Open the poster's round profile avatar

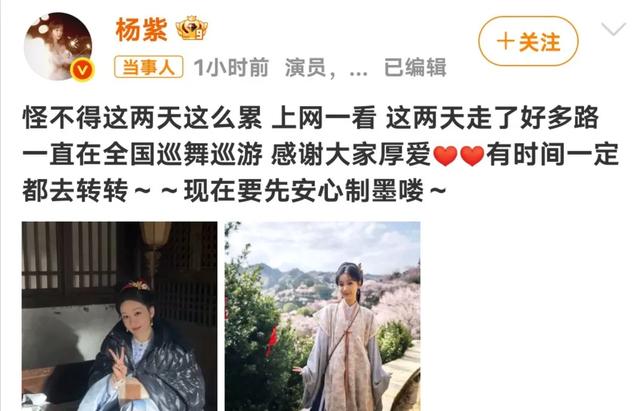click(x=58, y=47)
